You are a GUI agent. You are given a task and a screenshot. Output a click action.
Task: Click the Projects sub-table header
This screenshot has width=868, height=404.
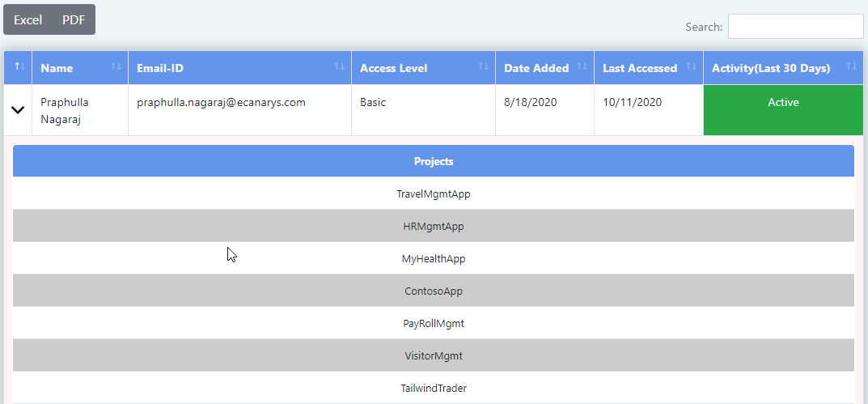(434, 161)
